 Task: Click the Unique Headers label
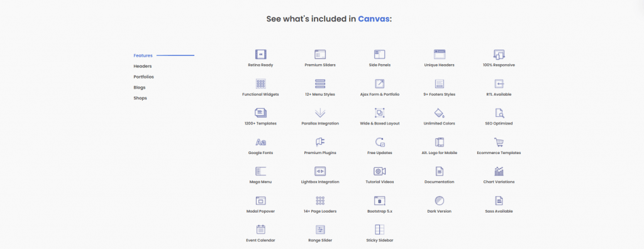tap(440, 65)
